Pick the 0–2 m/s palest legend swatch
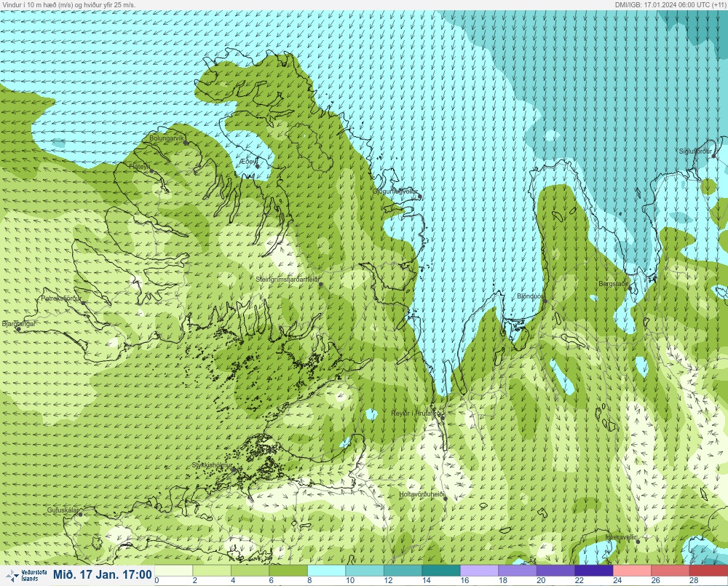 coord(174,570)
